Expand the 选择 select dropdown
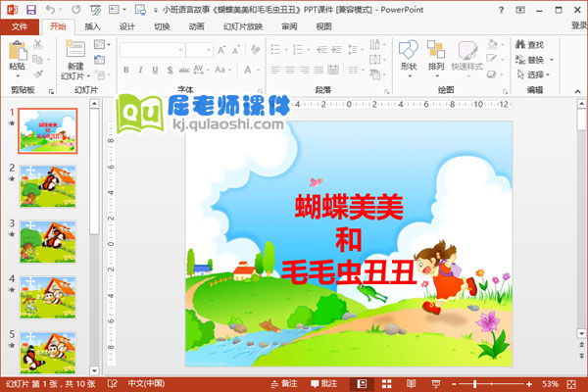Screen dimensions: 588x392 (x=548, y=74)
